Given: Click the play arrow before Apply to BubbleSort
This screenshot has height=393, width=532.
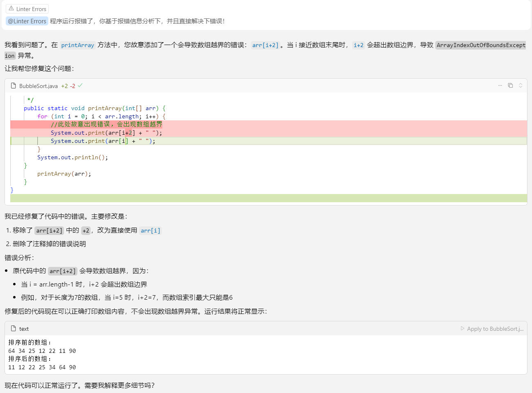Looking at the screenshot, I should click(462, 329).
